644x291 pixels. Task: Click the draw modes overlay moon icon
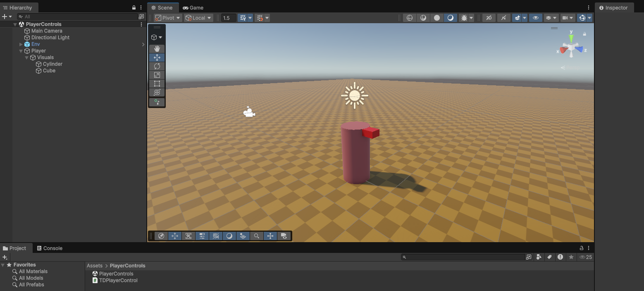[229, 236]
